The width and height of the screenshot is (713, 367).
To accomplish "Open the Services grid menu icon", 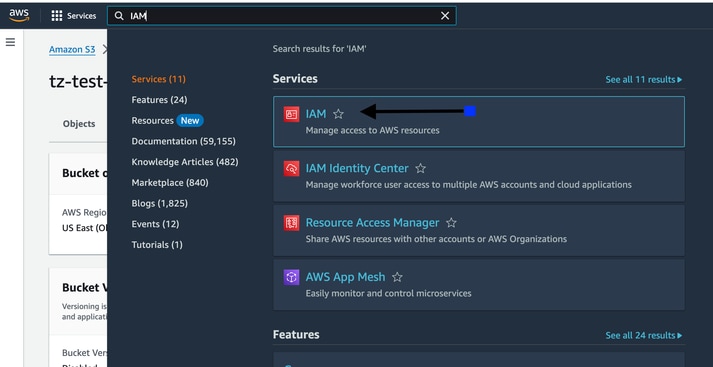I will tap(57, 16).
